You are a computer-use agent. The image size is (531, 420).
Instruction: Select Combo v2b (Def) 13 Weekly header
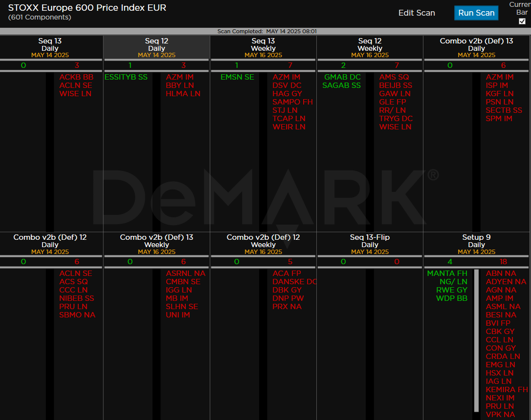[156, 244]
